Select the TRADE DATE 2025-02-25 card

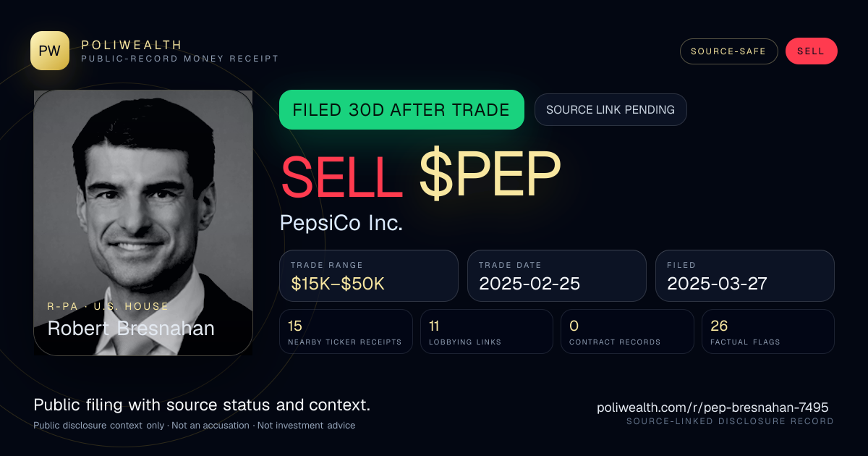(557, 276)
